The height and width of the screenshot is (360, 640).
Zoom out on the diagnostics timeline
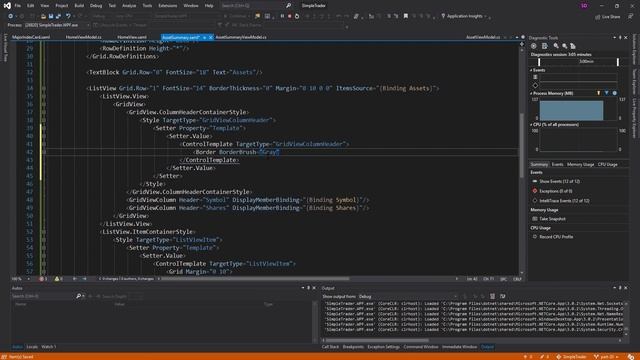(x=564, y=46)
